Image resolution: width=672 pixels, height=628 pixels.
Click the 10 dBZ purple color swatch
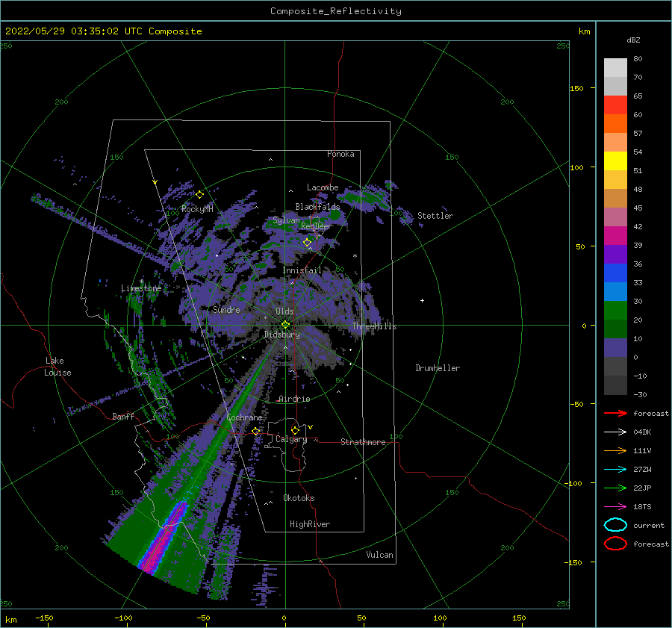615,347
